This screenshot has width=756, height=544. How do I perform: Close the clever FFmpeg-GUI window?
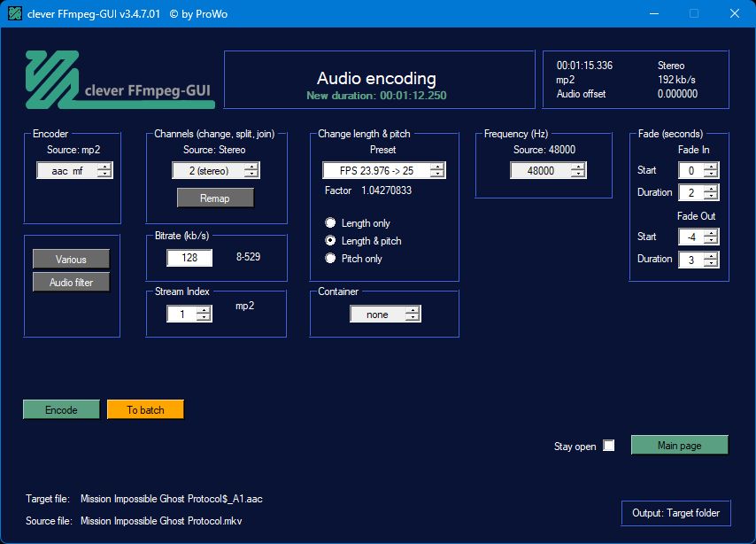(735, 13)
